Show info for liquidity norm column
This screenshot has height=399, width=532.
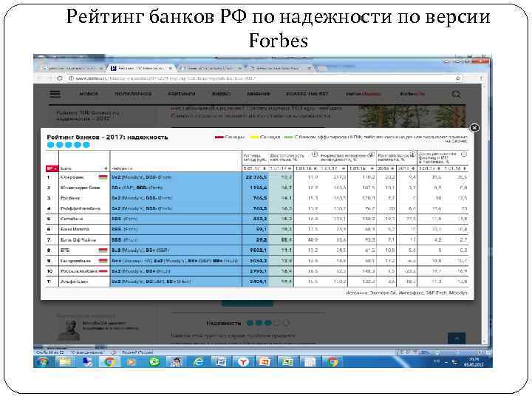click(372, 154)
